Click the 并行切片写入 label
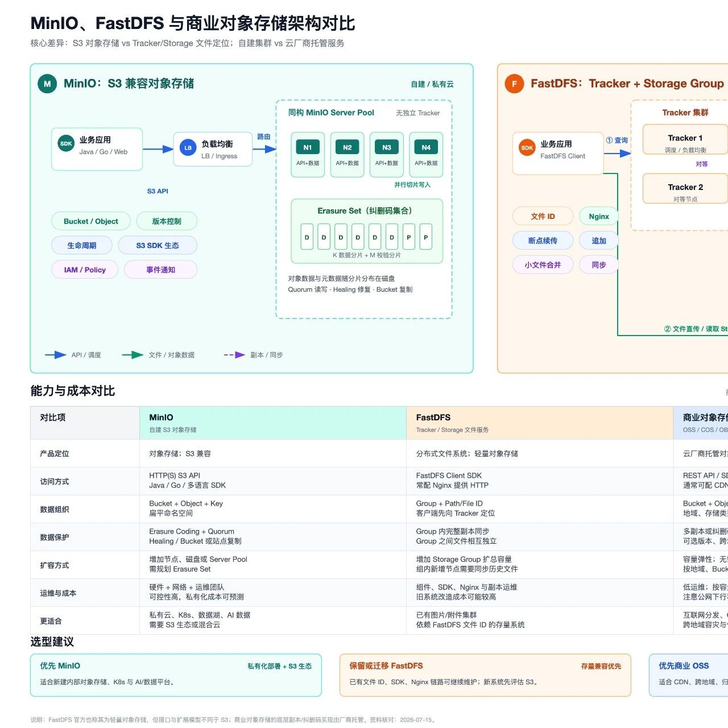This screenshot has width=728, height=728. pyautogui.click(x=412, y=185)
